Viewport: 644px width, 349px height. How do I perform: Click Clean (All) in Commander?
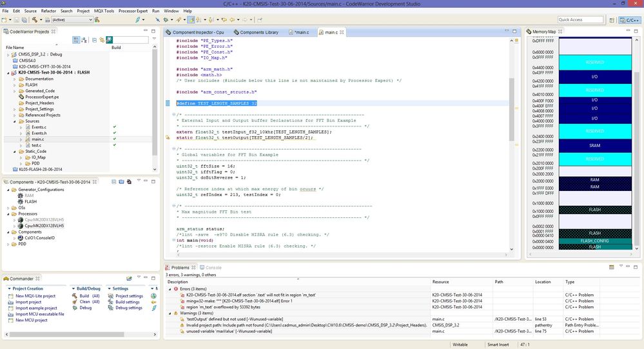coord(86,302)
